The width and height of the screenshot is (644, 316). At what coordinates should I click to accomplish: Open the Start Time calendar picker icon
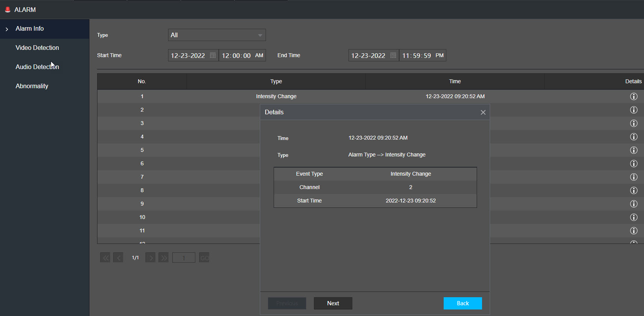[x=213, y=55]
